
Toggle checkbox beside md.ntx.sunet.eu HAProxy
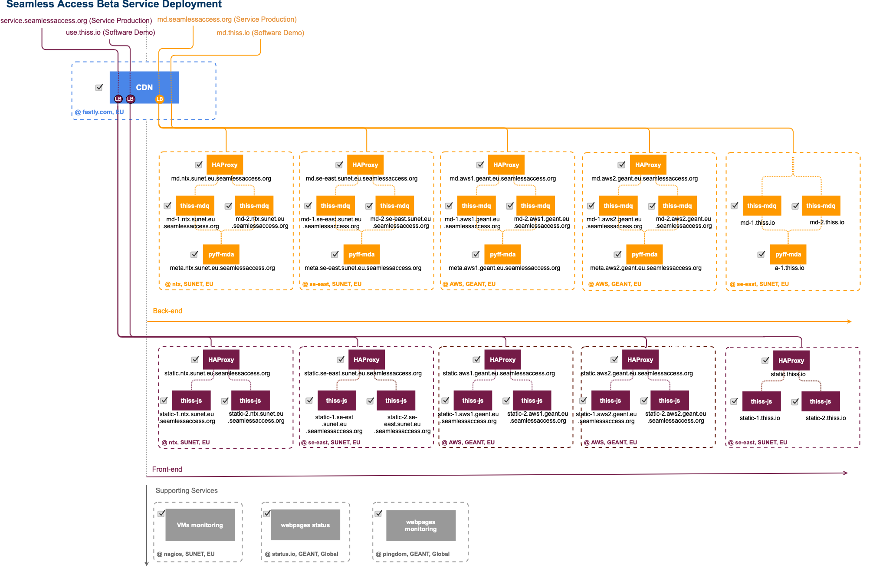pos(199,165)
